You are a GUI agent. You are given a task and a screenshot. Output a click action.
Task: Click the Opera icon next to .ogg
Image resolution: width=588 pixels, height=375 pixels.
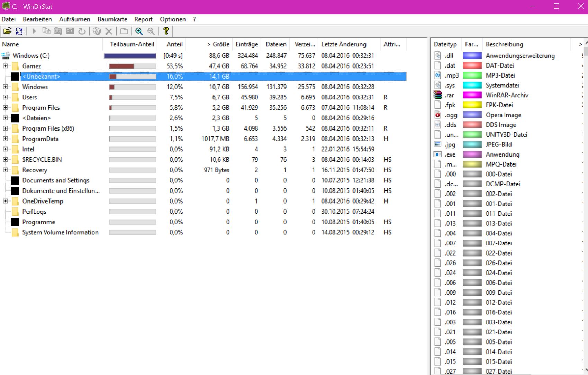(438, 115)
